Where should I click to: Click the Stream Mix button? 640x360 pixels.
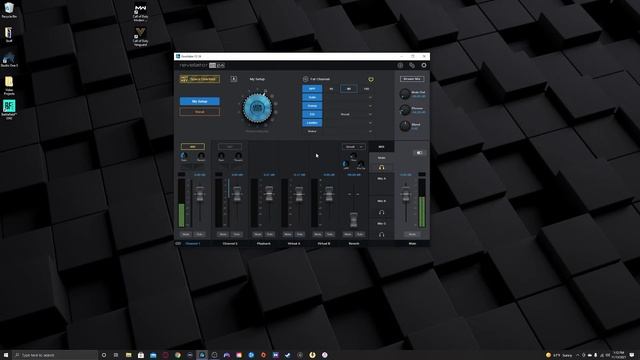coord(412,79)
